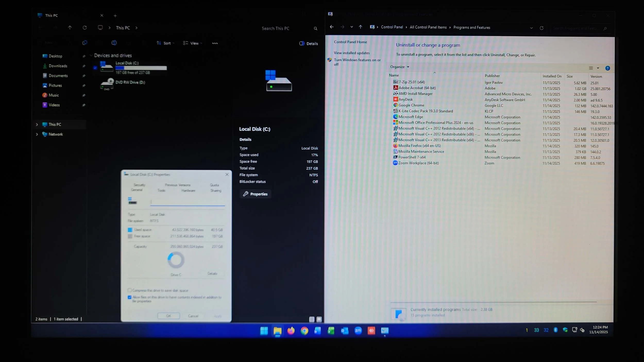Open the Hardware tab in Properties

tap(188, 191)
